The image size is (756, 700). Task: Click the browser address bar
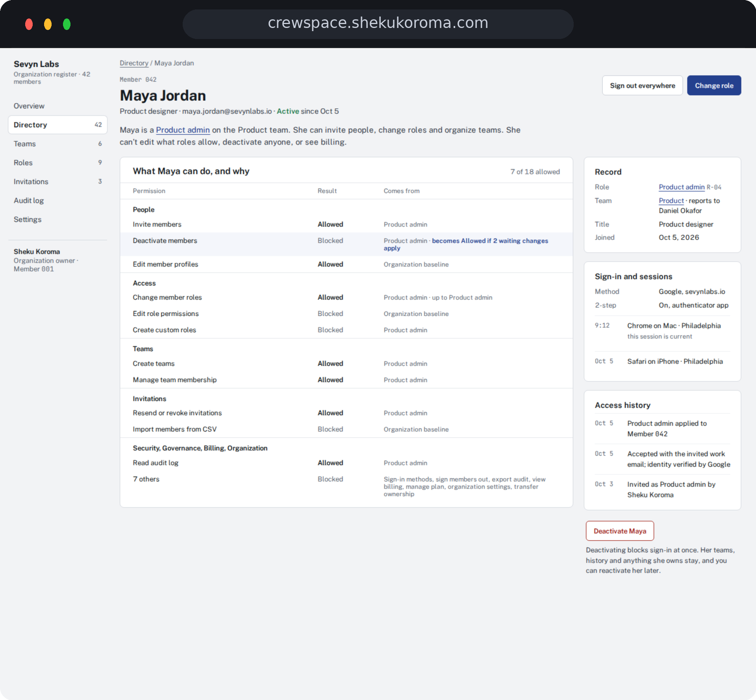coord(378,24)
